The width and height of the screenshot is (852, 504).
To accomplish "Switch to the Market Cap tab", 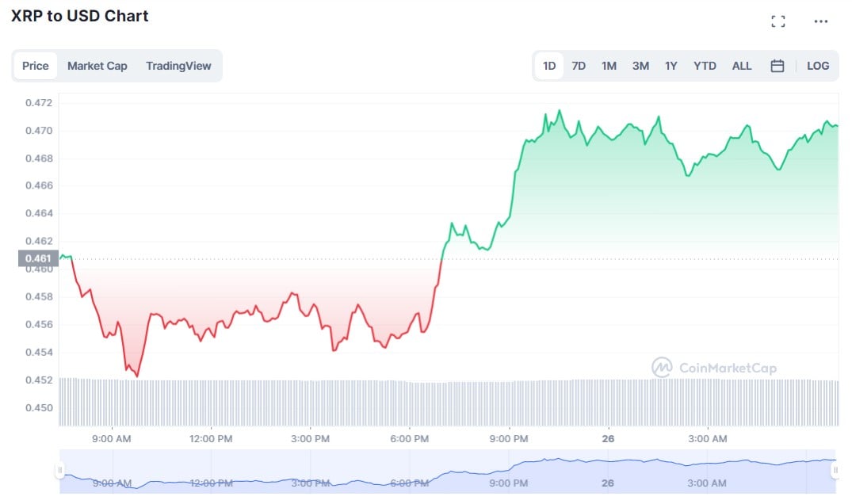I will click(97, 66).
